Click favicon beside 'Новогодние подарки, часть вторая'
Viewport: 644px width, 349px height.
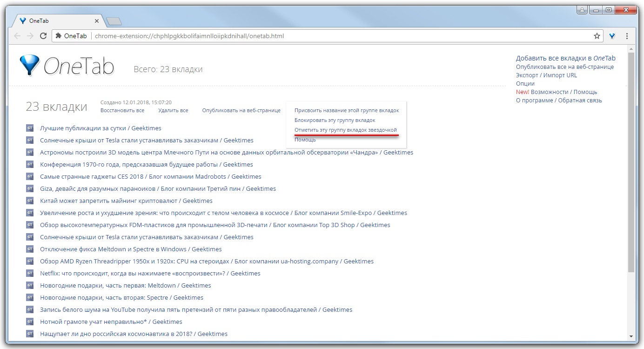point(30,297)
